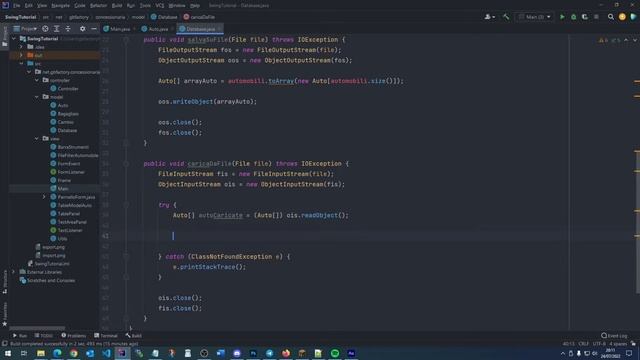Select Controller class in project tree
The width and height of the screenshot is (640, 360).
point(64,89)
